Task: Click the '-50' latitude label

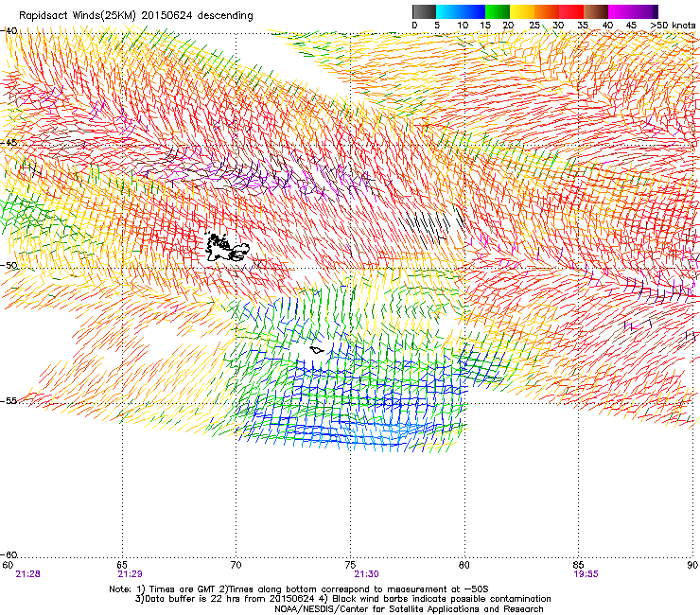Action: tap(9, 265)
